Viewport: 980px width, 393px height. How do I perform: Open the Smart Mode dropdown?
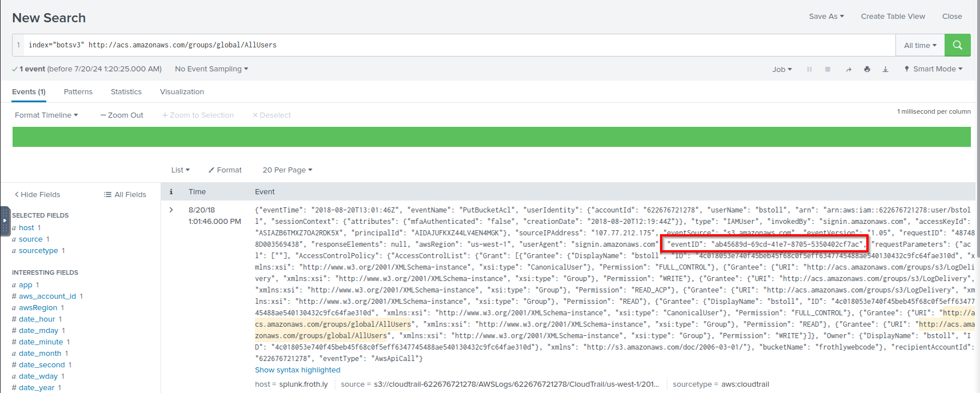(x=933, y=69)
